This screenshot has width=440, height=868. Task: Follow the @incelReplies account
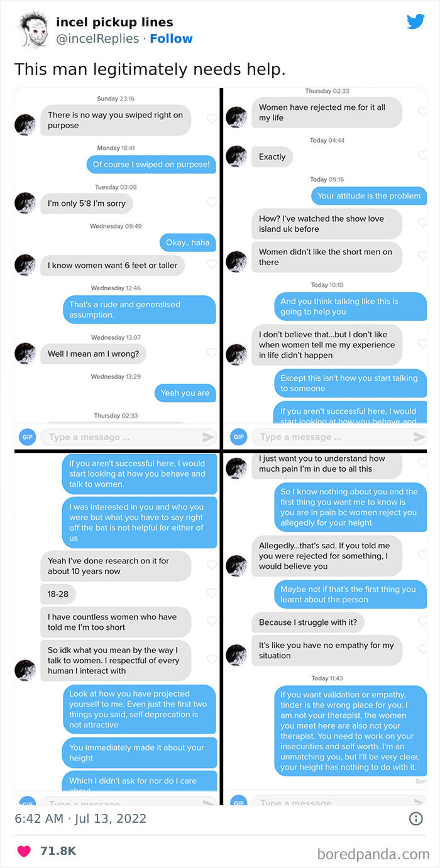click(171, 38)
